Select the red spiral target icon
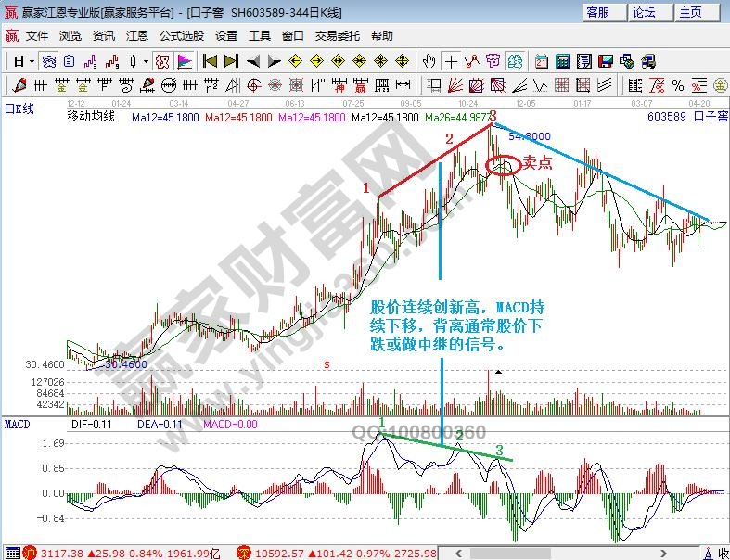Viewport: 730px width, 560px height. point(254,85)
